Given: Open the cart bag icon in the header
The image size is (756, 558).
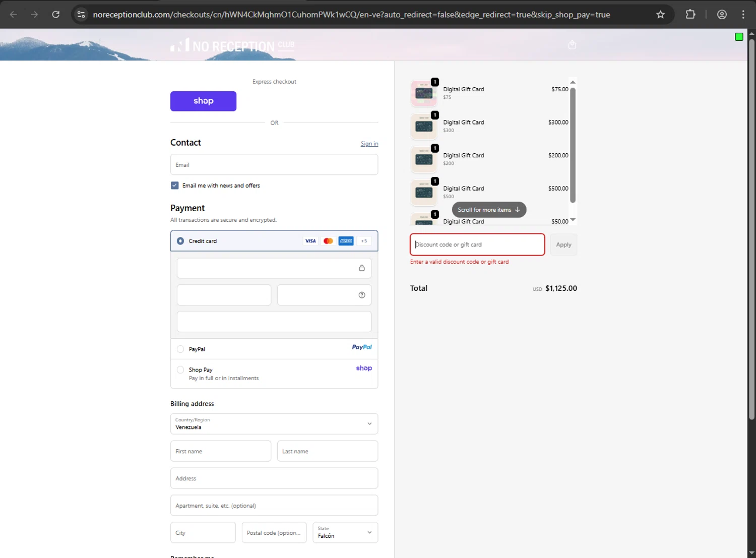Looking at the screenshot, I should (572, 45).
